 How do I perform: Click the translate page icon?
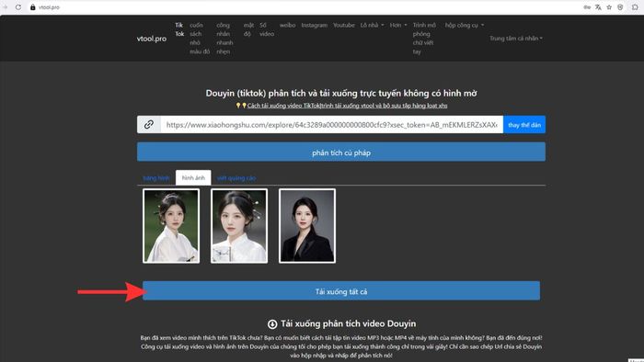(x=598, y=7)
